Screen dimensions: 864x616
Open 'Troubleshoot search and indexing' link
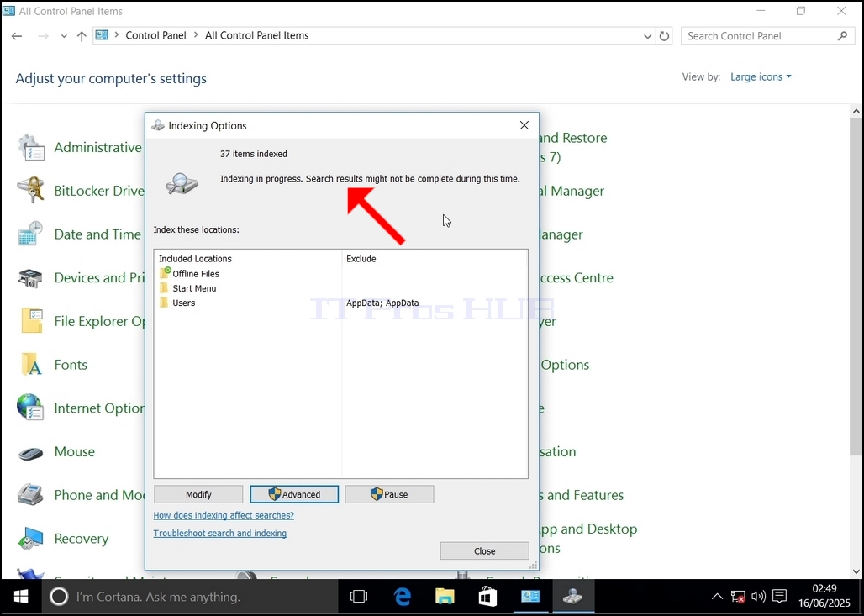220,534
